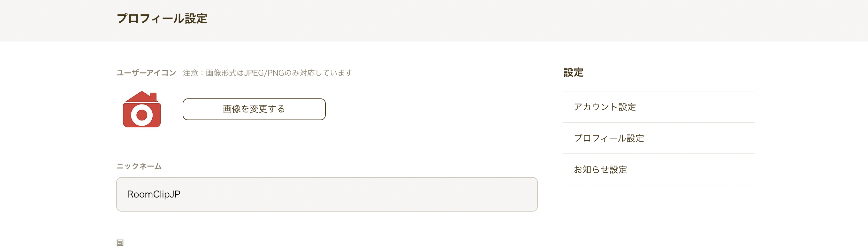Click the red dot inside avatar lens

point(141,115)
